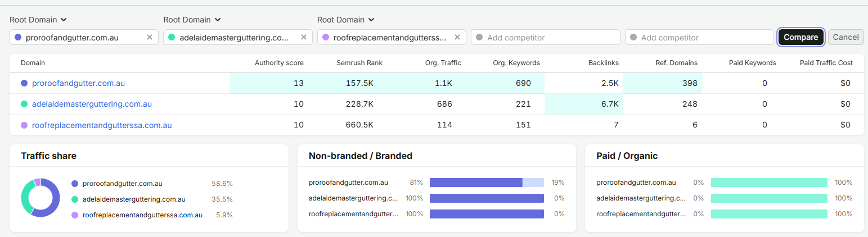This screenshot has width=868, height=237.
Task: Open the proroofandgutter.com.au link in the table
Action: pyautogui.click(x=78, y=83)
